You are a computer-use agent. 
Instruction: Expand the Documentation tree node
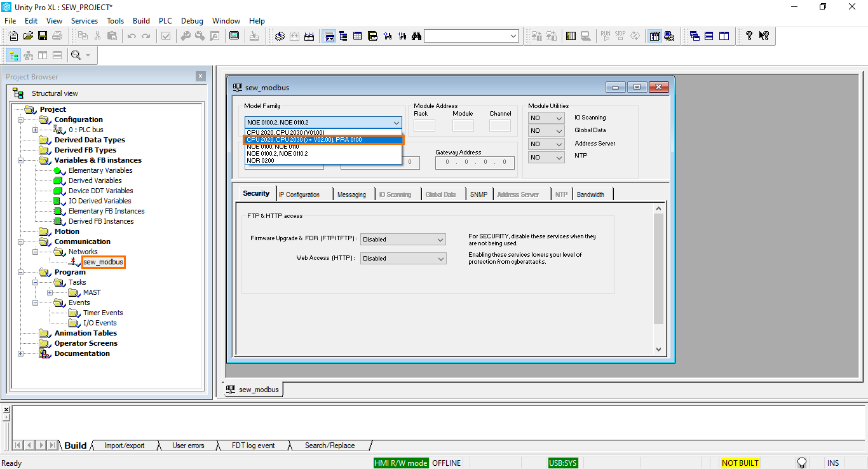coord(21,353)
